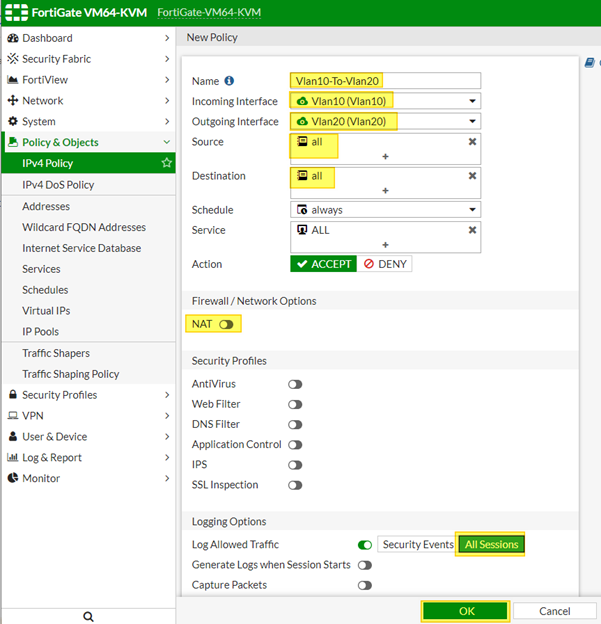Open the Incoming Interface dropdown arrow

(472, 101)
